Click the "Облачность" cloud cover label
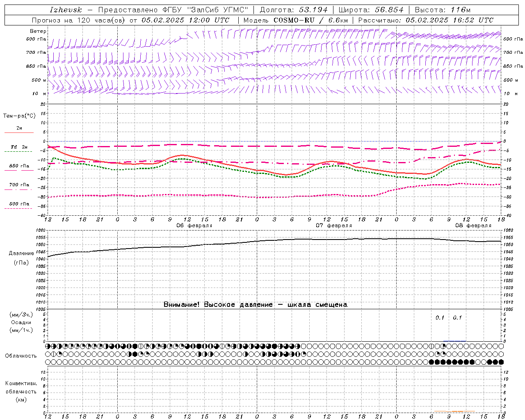This screenshot has height=420, width=525. click(21, 356)
